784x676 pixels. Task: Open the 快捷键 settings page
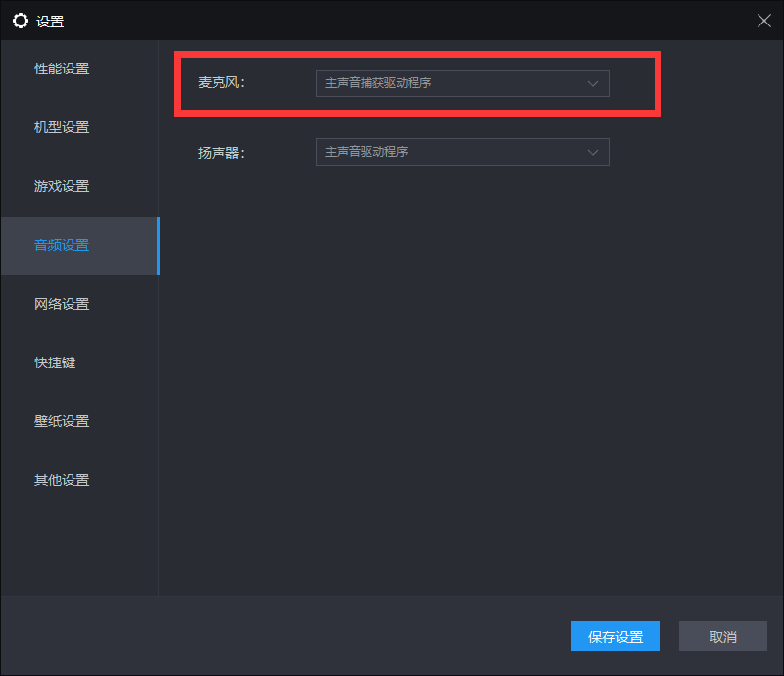click(55, 362)
